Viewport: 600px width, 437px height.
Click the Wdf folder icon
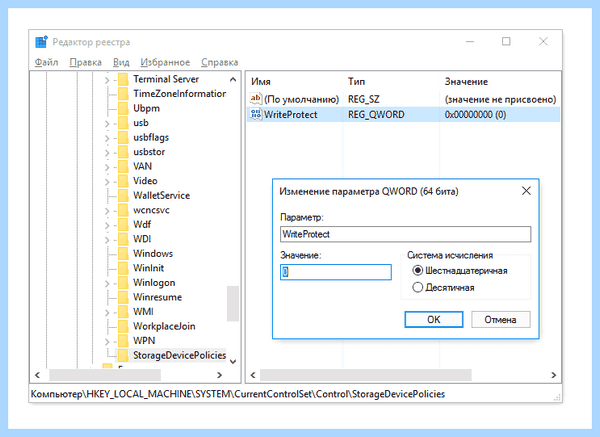click(x=123, y=225)
